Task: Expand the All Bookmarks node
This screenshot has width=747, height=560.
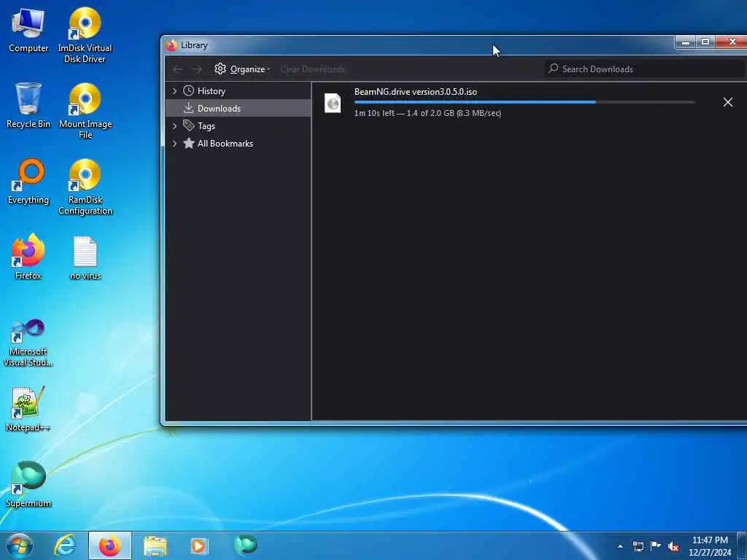Action: click(174, 144)
